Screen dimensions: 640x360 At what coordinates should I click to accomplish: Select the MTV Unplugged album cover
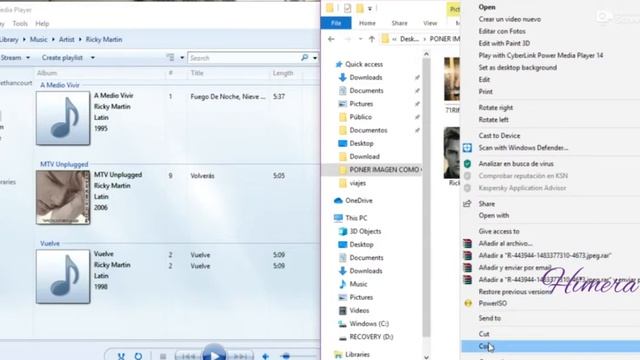pos(63,198)
